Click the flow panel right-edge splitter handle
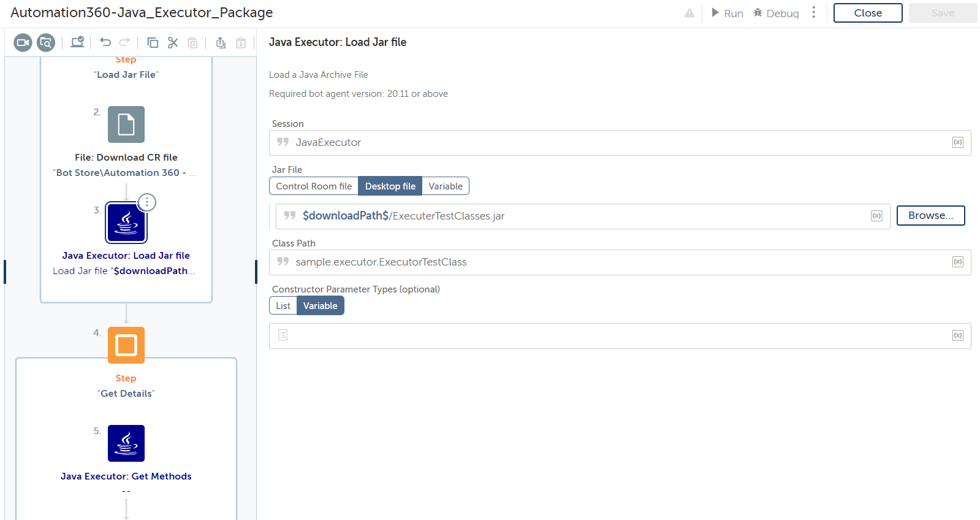 [256, 272]
